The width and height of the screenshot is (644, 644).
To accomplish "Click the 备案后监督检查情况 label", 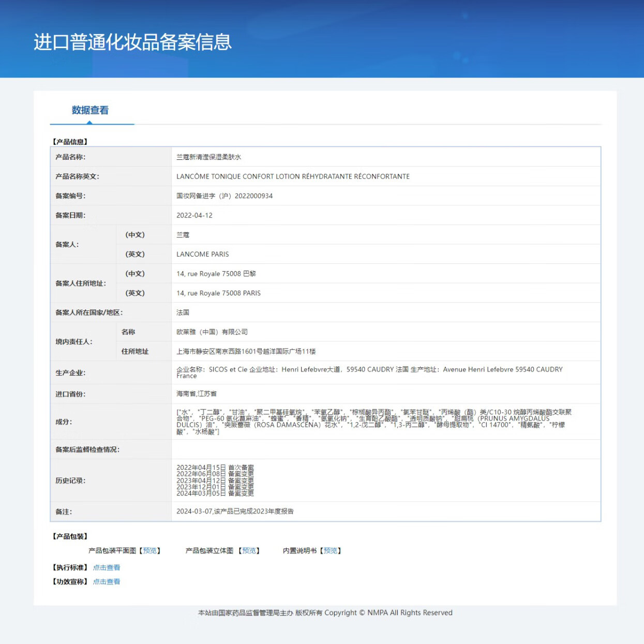I will click(x=87, y=450).
